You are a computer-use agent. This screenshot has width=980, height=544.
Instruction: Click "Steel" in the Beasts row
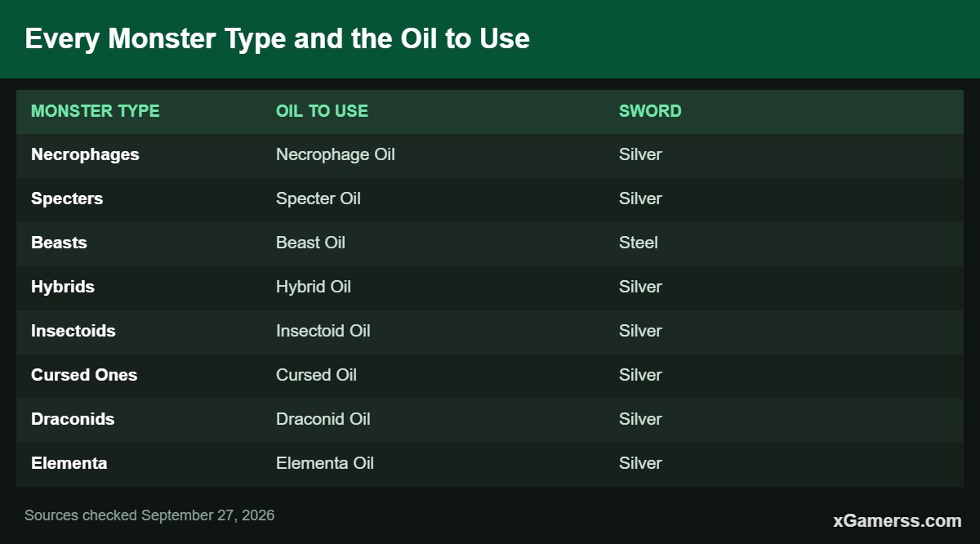click(639, 243)
